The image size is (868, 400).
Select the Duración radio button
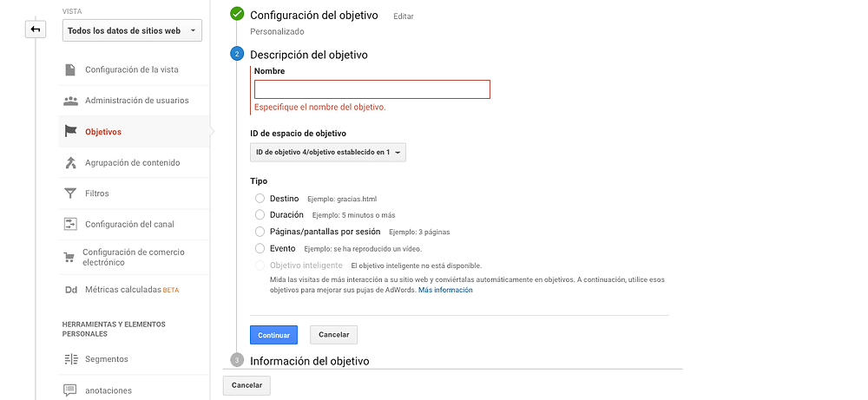coord(260,214)
